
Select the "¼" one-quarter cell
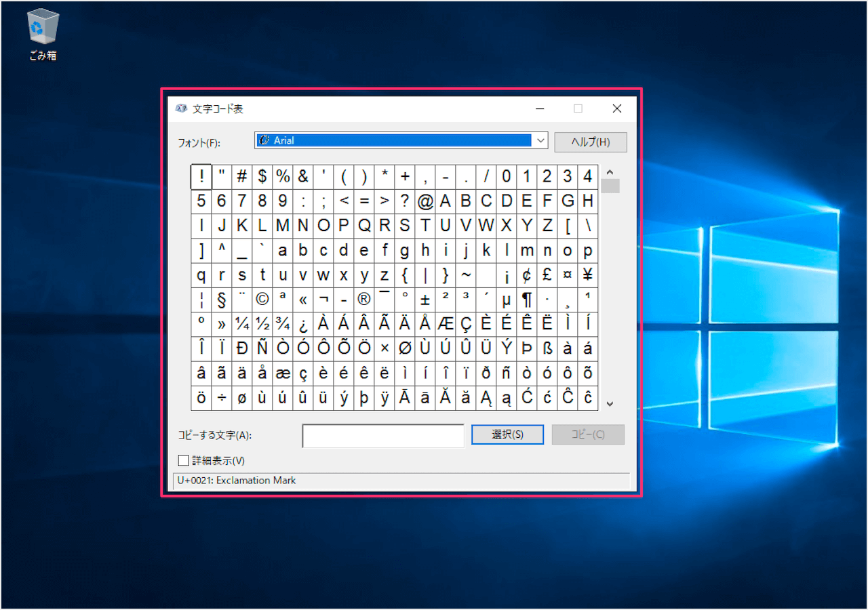click(242, 324)
